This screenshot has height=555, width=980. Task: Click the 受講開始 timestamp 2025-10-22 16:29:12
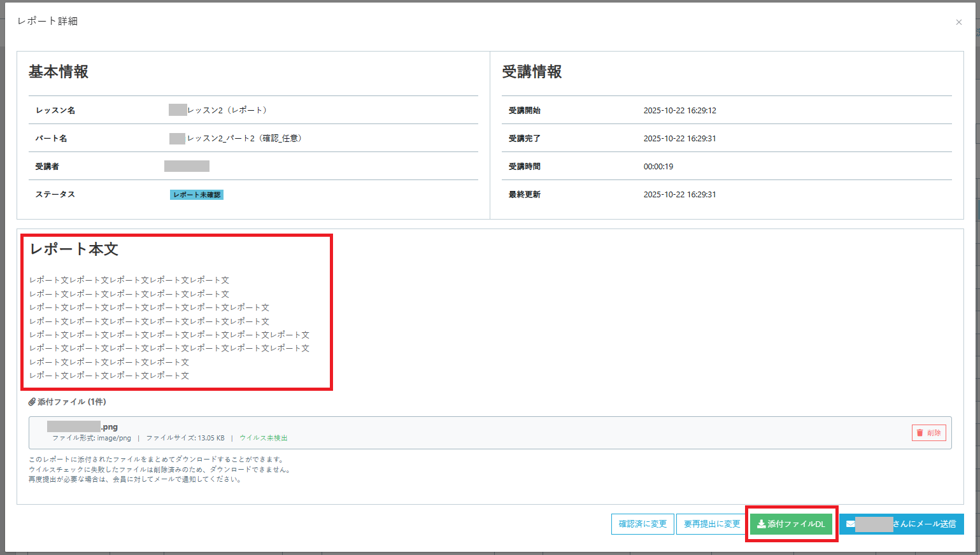679,110
